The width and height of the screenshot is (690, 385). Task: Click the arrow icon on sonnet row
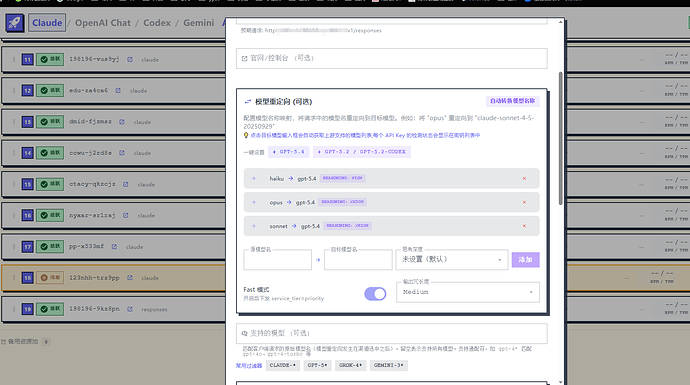pyautogui.click(x=254, y=226)
